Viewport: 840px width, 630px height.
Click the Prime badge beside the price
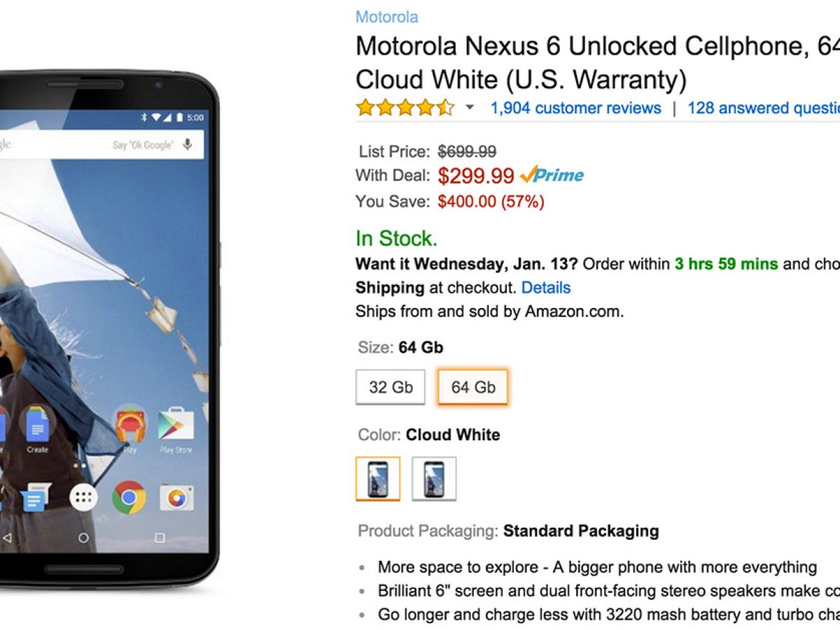(552, 174)
